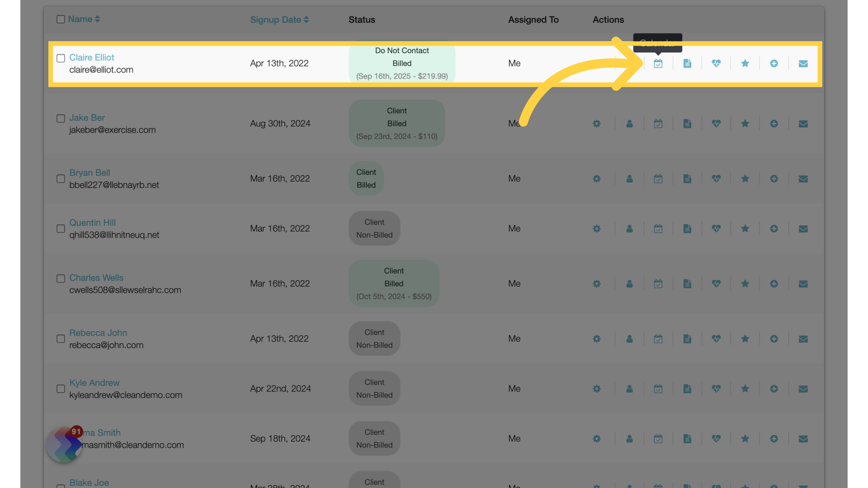This screenshot has width=868, height=488.
Task: Click the notes document icon for Jake Ber
Action: 687,123
